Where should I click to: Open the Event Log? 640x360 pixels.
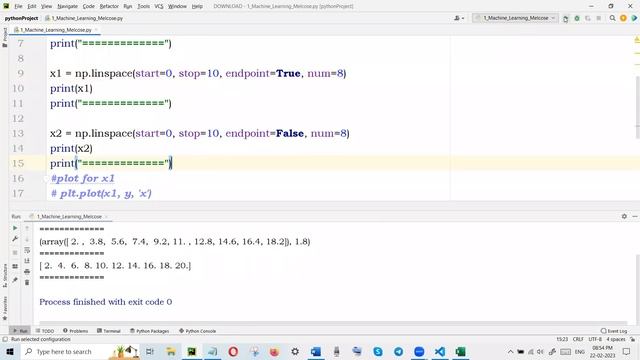(614, 331)
